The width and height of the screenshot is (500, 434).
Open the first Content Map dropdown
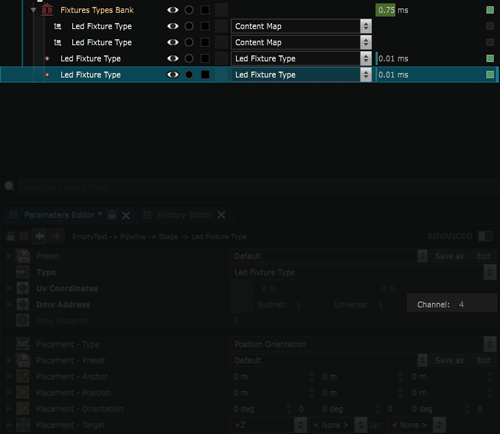(301, 26)
